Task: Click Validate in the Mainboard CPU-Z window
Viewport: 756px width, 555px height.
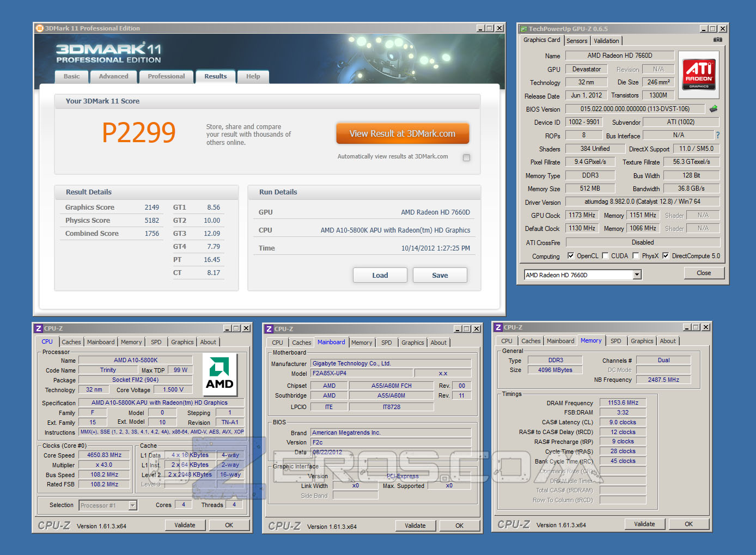Action: (415, 526)
